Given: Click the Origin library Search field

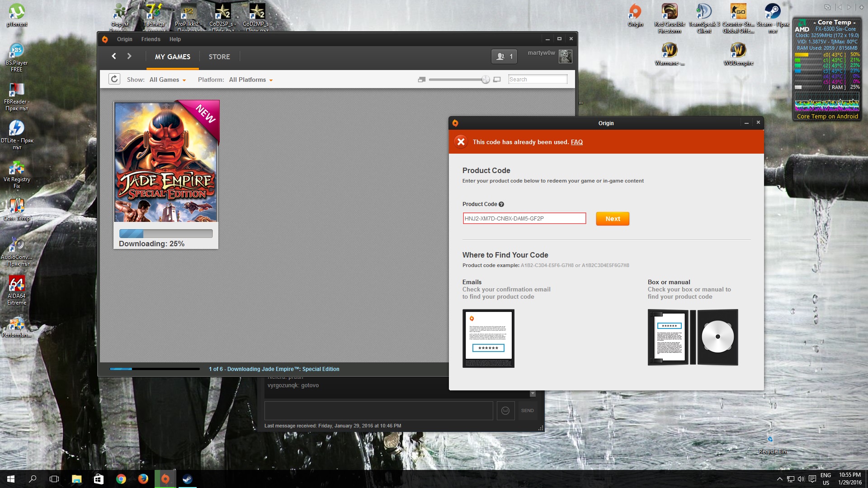Looking at the screenshot, I should click(538, 79).
